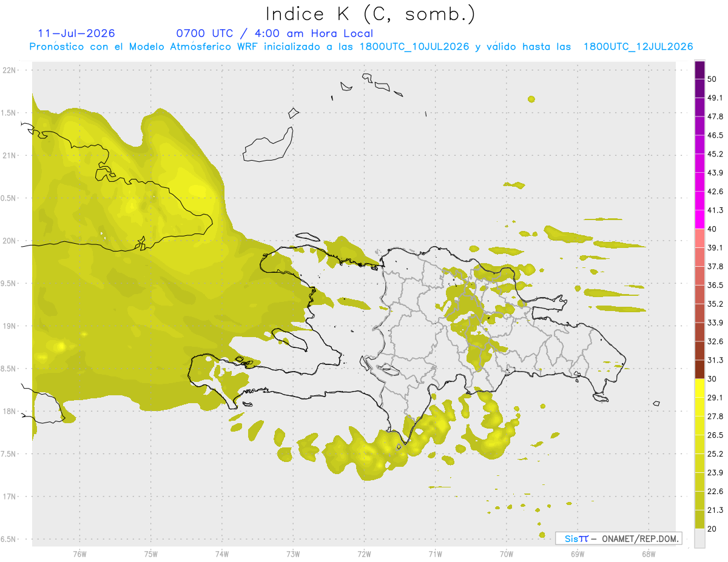Click the '31.3' value on the color scale
The image size is (728, 562).
(715, 360)
